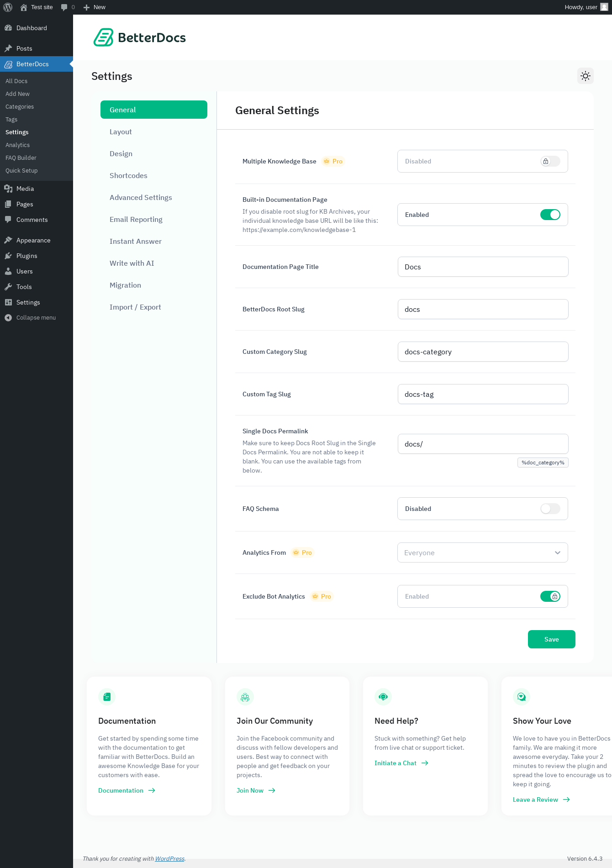This screenshot has height=868, width=612.
Task: Open Test site home icon
Action: tap(24, 7)
